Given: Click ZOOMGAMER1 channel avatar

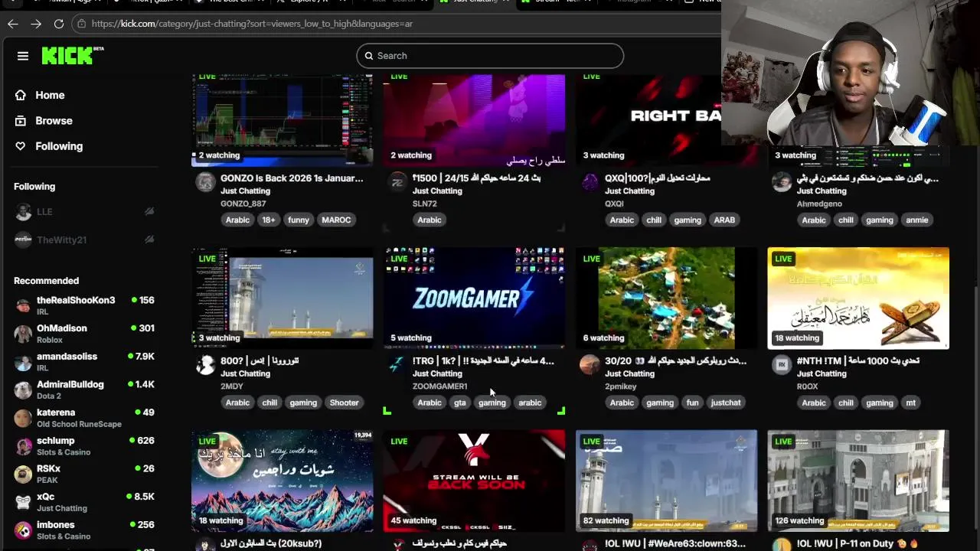Looking at the screenshot, I should tap(397, 364).
